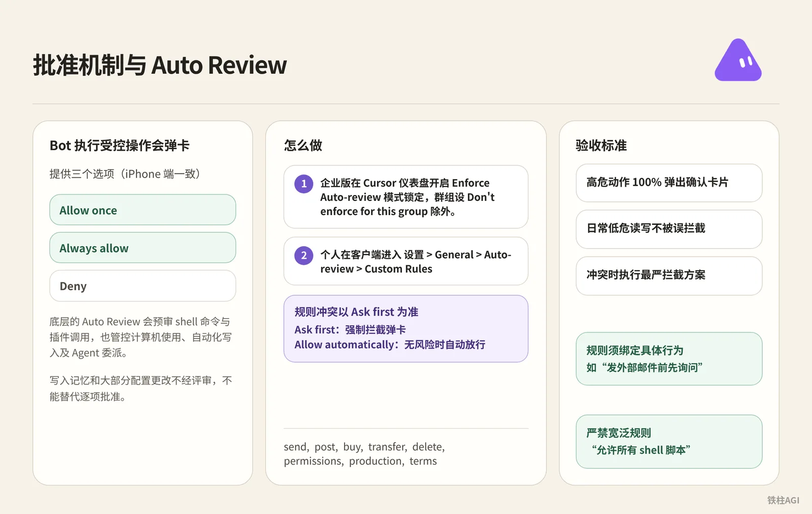812x514 pixels.
Task: Click the example text “发外部邮件前先询问”
Action: [x=652, y=367]
